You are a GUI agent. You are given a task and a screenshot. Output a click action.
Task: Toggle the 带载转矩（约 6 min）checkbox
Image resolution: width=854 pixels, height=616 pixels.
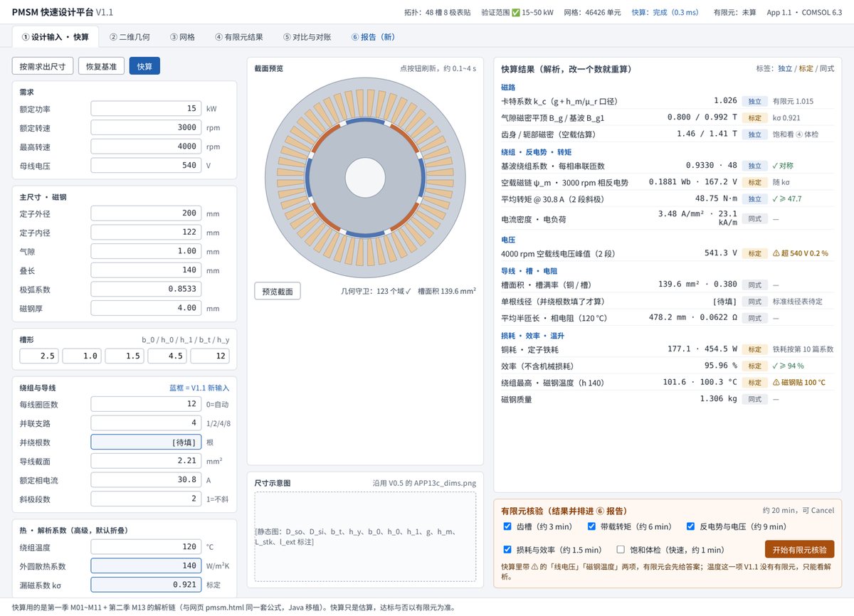click(x=591, y=526)
